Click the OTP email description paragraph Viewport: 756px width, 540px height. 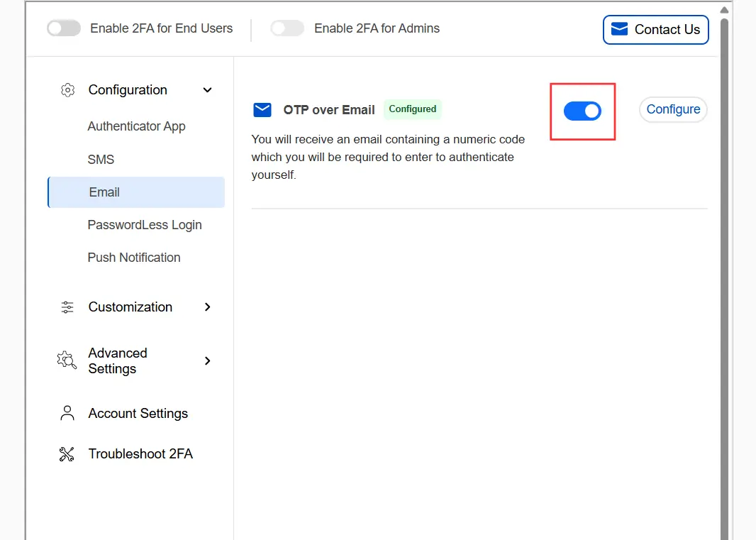[388, 158]
